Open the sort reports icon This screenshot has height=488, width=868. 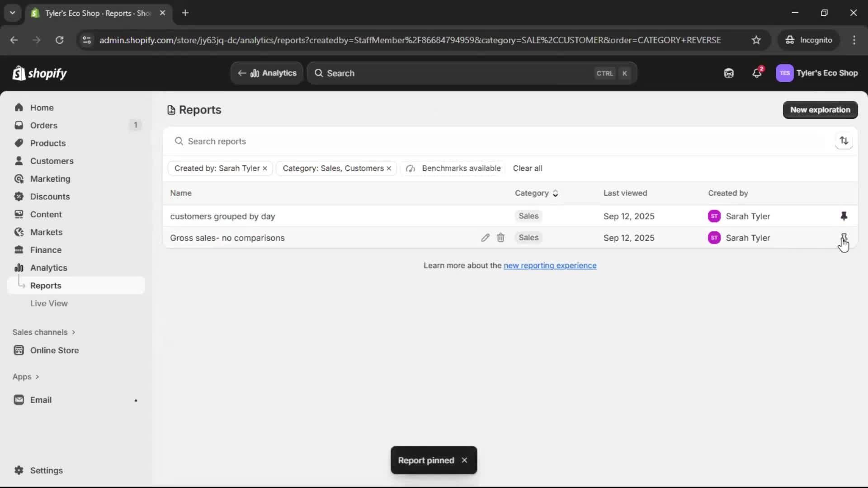[844, 141]
